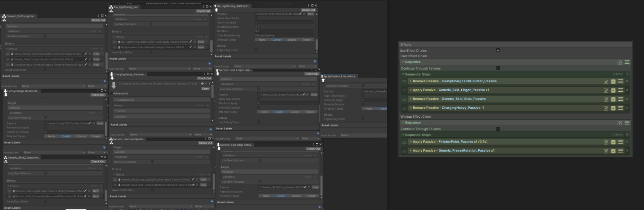The image size is (644, 210).
Task: Open AssetBundle dropdown in Generic_OnChargeEnd
Action: (53, 86)
